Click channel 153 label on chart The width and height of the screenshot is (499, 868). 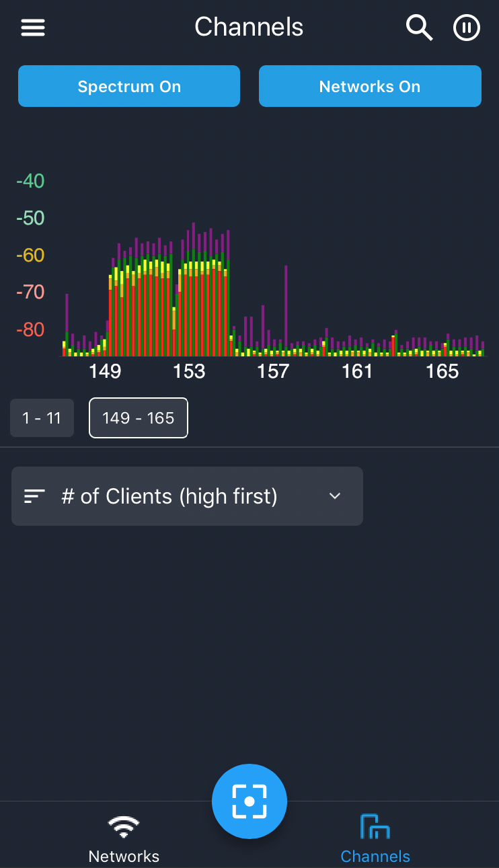[189, 371]
